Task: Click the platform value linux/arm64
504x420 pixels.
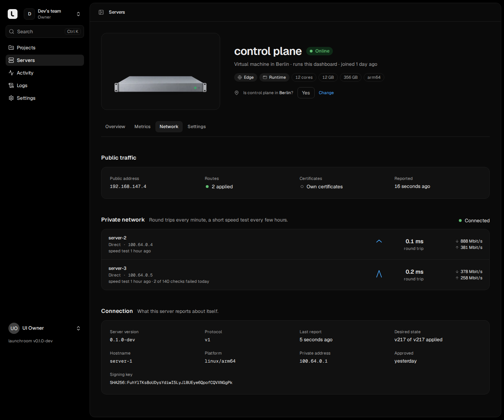Action: [220, 361]
